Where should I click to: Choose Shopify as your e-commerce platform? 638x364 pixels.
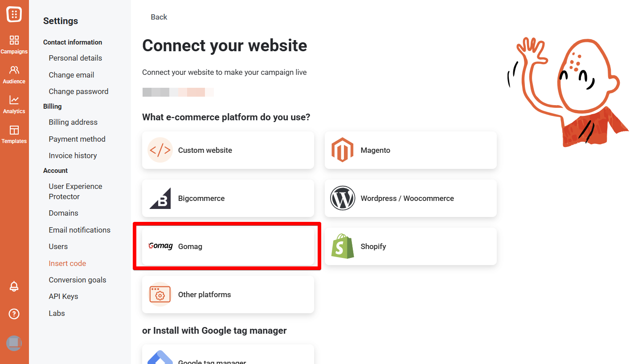[x=410, y=246]
